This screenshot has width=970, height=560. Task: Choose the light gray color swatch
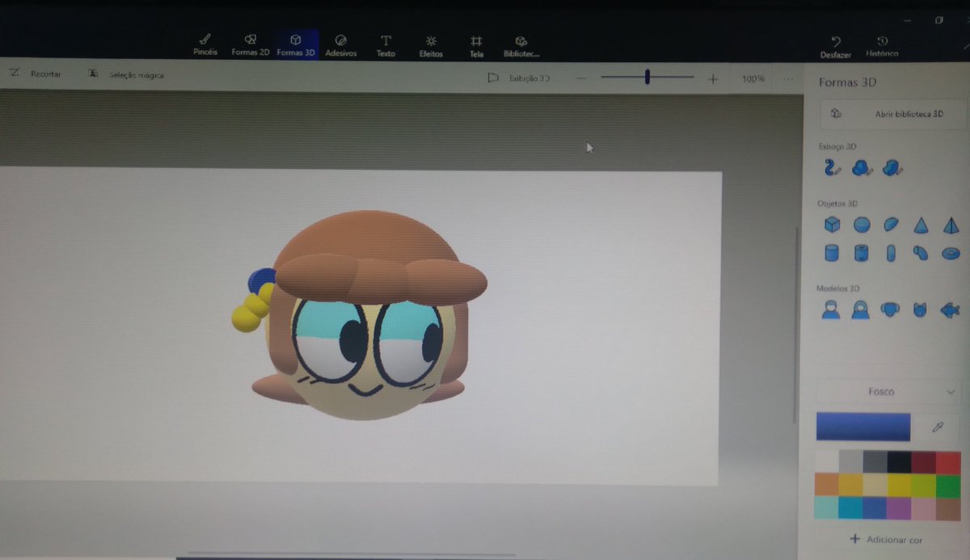pos(851,461)
